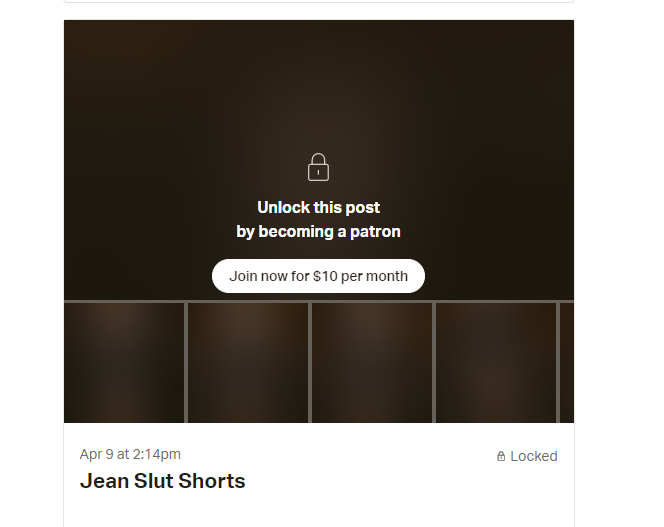Open the Jean Slut Shorts post title
The height and width of the screenshot is (527, 664).
(163, 481)
